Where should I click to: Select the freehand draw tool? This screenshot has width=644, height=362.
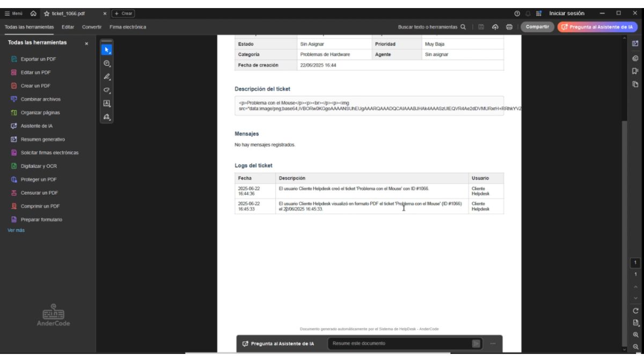point(107,90)
